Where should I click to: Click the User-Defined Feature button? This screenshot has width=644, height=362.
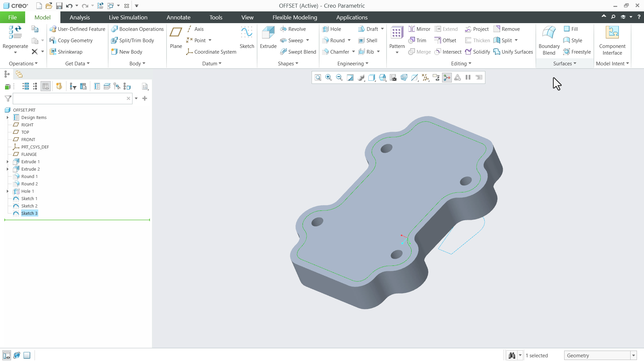point(77,29)
